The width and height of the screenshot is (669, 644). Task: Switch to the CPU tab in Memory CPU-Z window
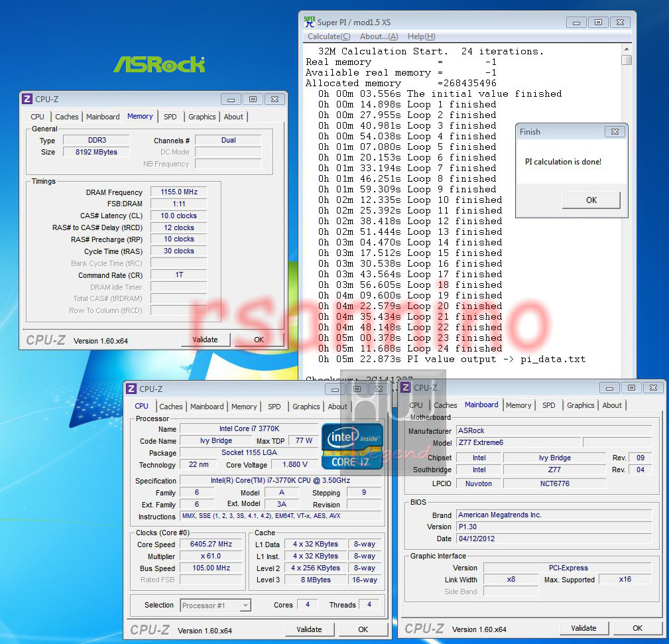pos(38,117)
